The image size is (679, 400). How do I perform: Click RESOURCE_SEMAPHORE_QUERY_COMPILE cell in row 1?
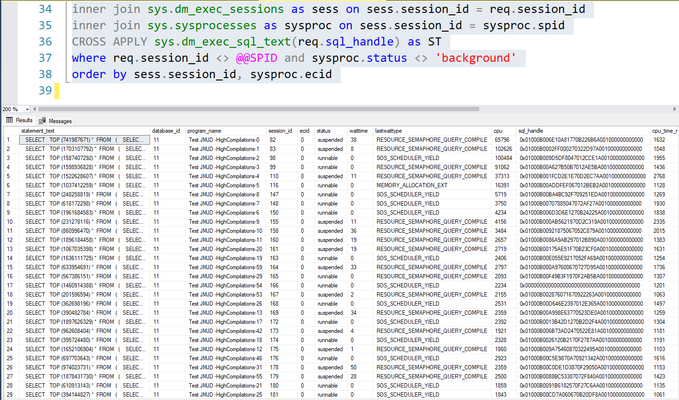coord(432,140)
